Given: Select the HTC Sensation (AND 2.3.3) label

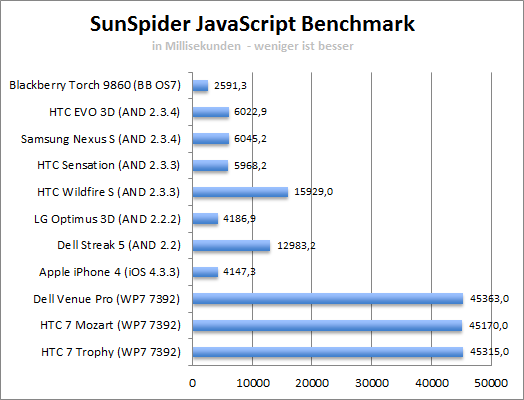Looking at the screenshot, I should 109,165.
